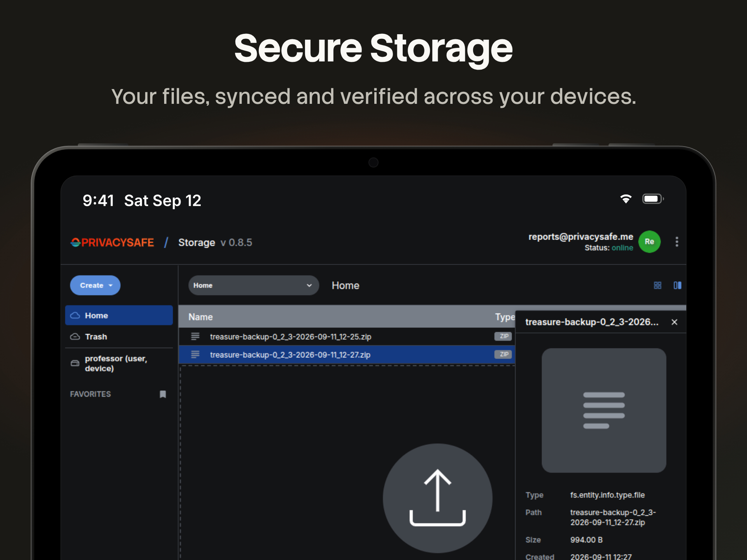Viewport: 747px width, 560px height.
Task: Sort by the Name column header
Action: click(200, 317)
